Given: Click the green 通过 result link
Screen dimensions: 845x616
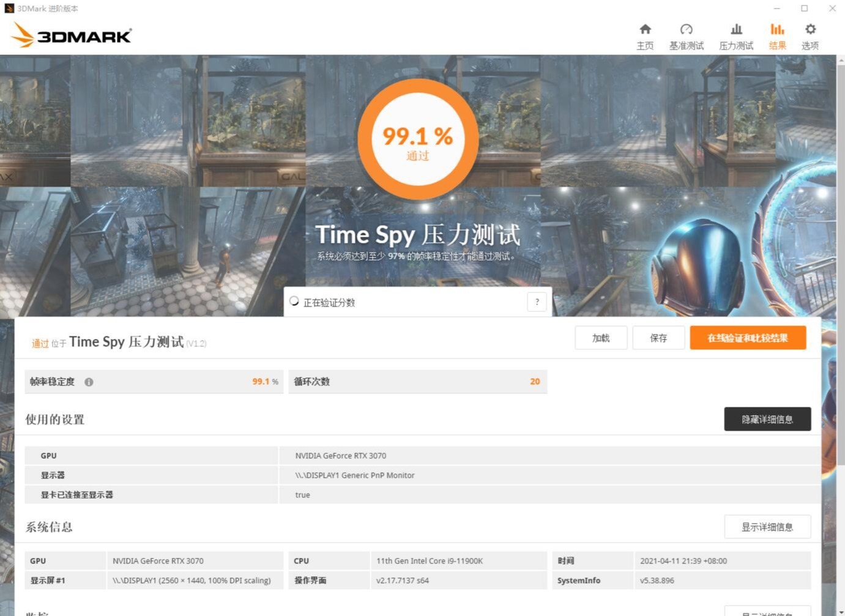Looking at the screenshot, I should pos(40,343).
